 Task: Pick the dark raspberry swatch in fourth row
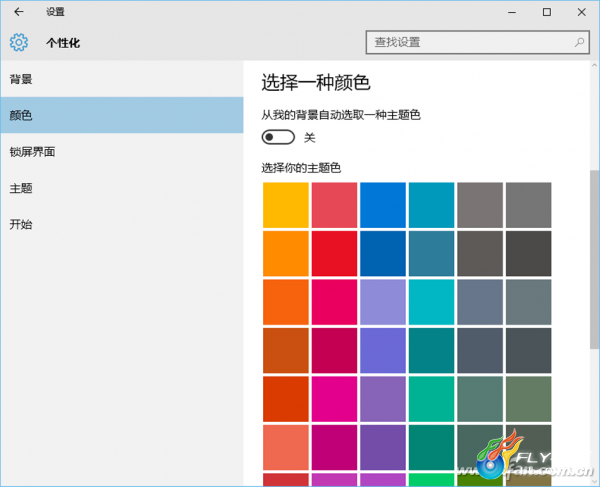(x=334, y=351)
